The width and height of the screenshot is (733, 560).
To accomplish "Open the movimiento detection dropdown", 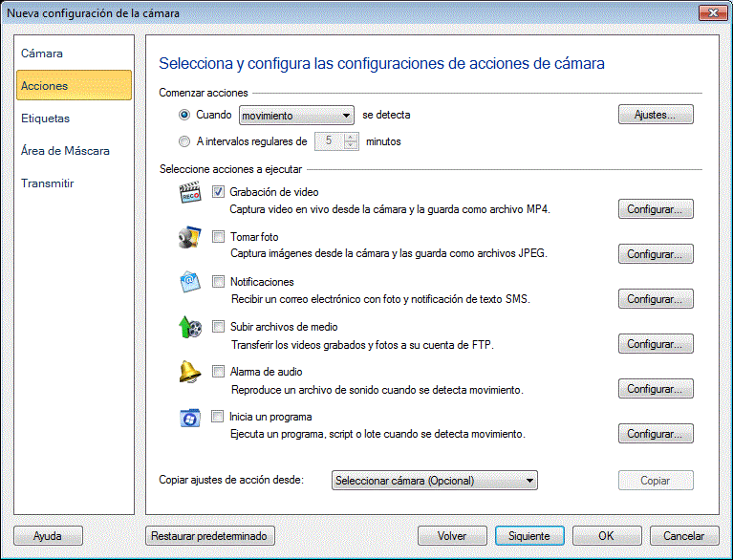I will [296, 116].
